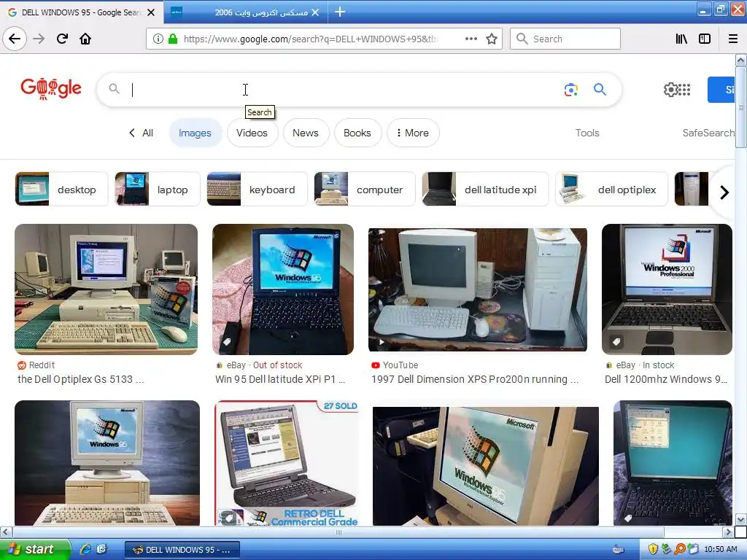Click the horizontal scrollbar right arrow
This screenshot has height=560, width=747.
(x=727, y=532)
